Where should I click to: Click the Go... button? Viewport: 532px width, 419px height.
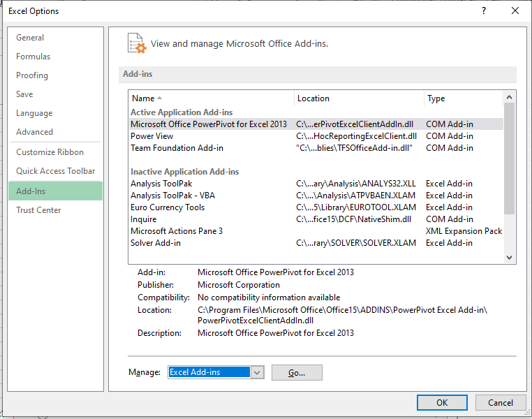pyautogui.click(x=297, y=372)
